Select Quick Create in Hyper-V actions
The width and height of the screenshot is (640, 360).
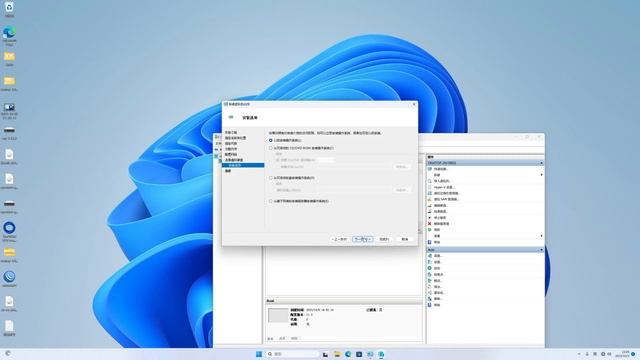440,169
